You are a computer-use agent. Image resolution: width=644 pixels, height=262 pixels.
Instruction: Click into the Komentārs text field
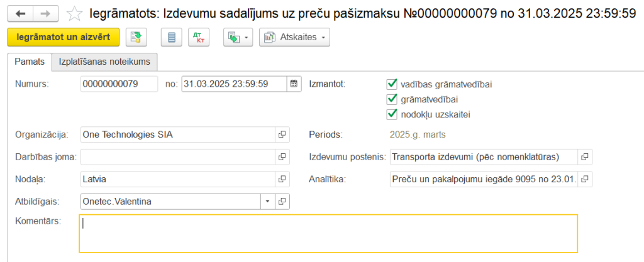pos(328,233)
